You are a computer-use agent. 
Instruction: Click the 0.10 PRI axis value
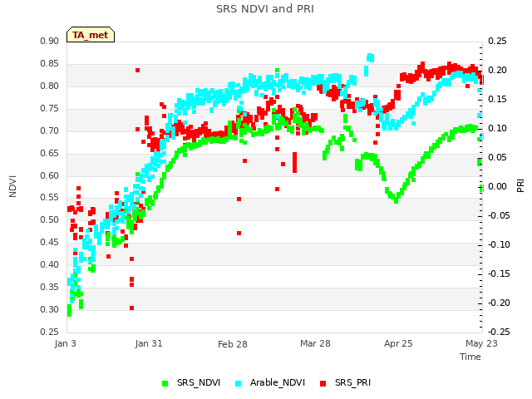click(497, 128)
